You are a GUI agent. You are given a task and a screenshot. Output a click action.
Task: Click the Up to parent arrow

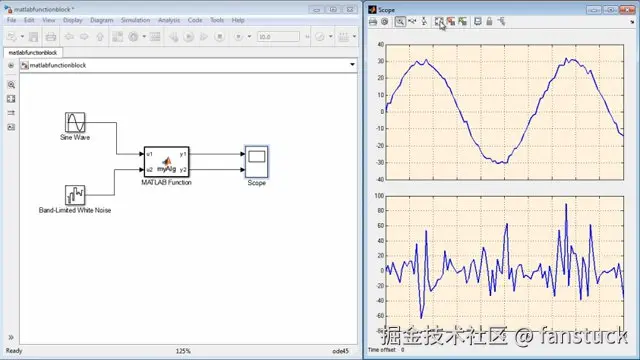(x=100, y=37)
